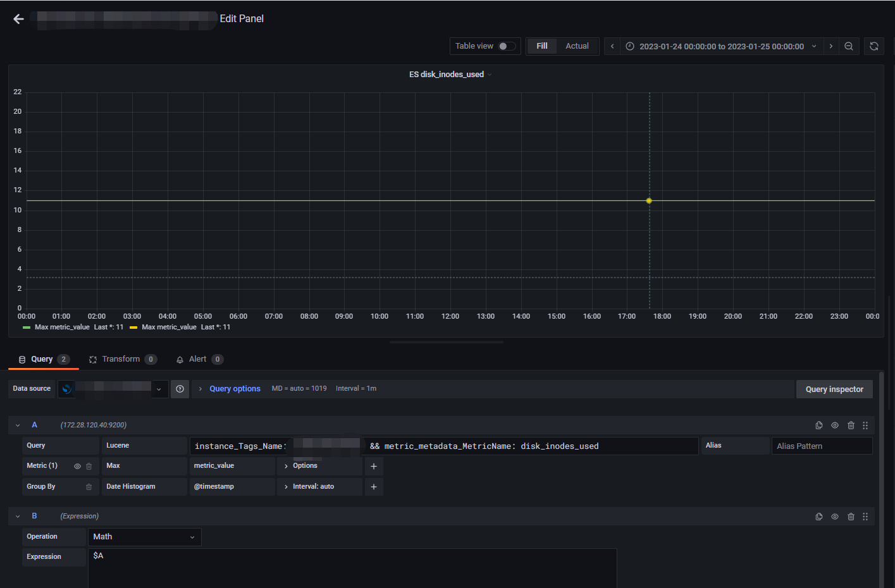Screen dimensions: 895x588
Task: Open the Alert tab
Action: click(x=197, y=358)
